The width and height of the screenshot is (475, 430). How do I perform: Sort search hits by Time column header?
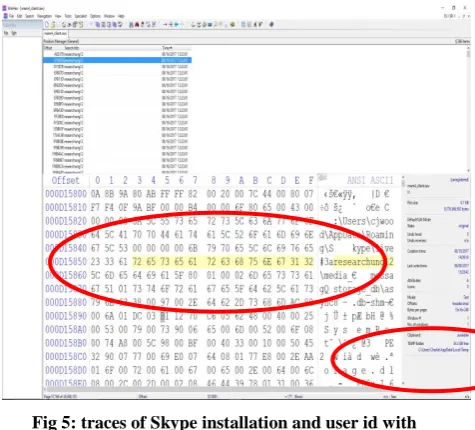[167, 48]
